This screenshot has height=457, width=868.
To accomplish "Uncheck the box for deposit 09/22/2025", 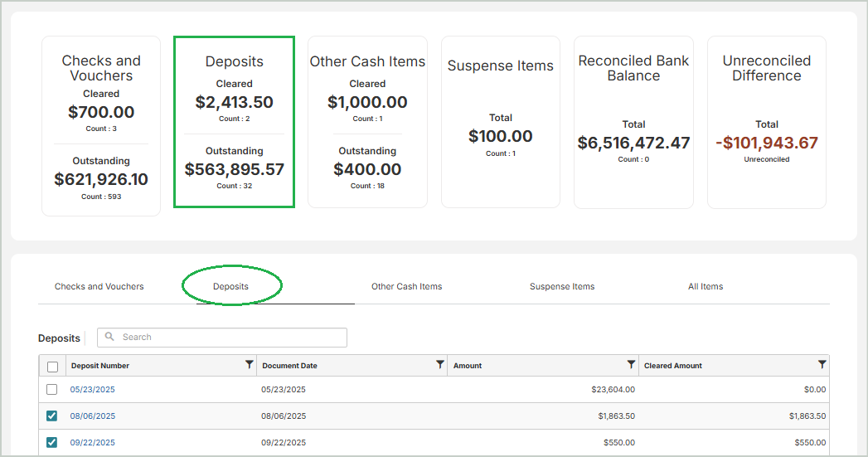I will (x=52, y=443).
